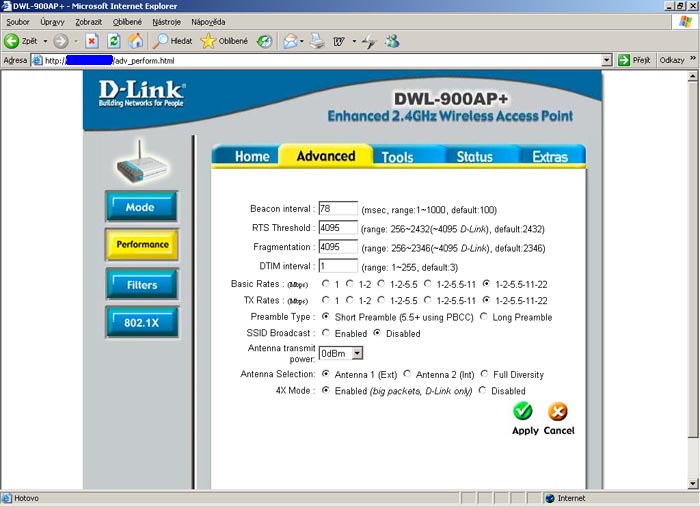Click the Performance sidebar button

point(142,245)
